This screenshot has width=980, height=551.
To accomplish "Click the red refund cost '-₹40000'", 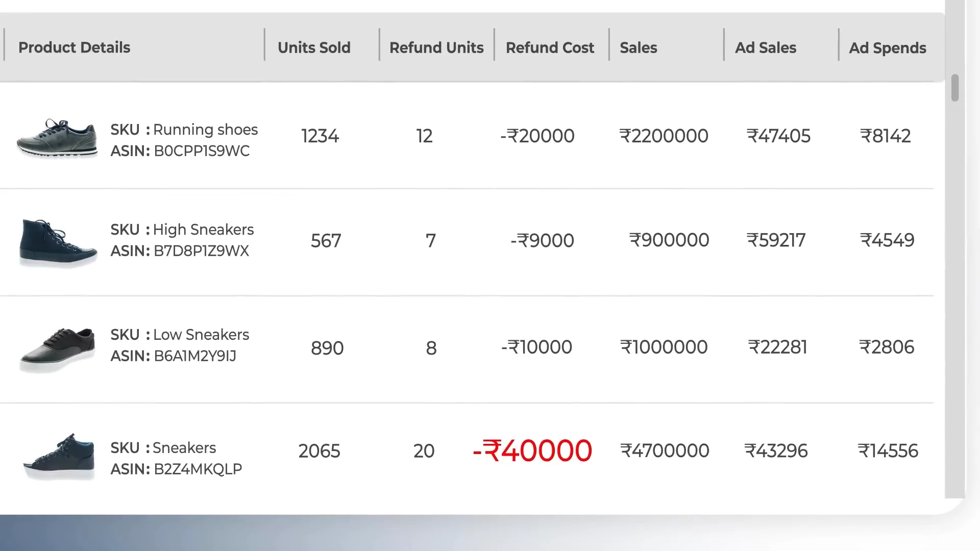I will pyautogui.click(x=532, y=451).
